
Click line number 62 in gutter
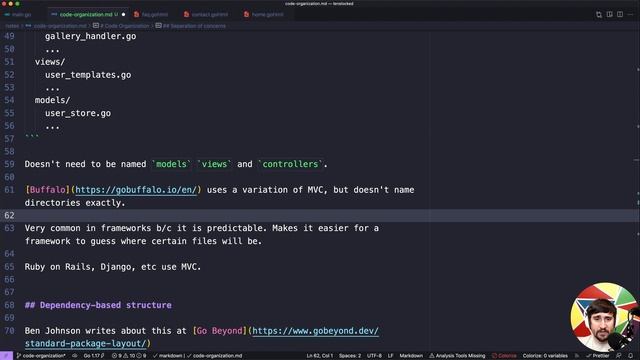[9, 215]
